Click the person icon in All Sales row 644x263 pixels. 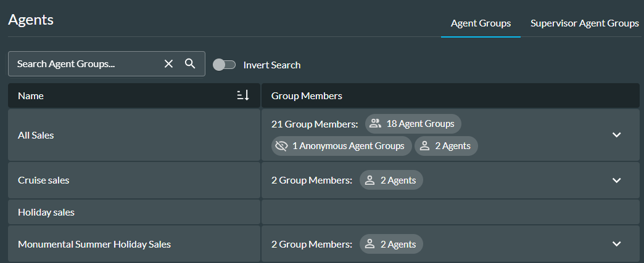pyautogui.click(x=425, y=146)
